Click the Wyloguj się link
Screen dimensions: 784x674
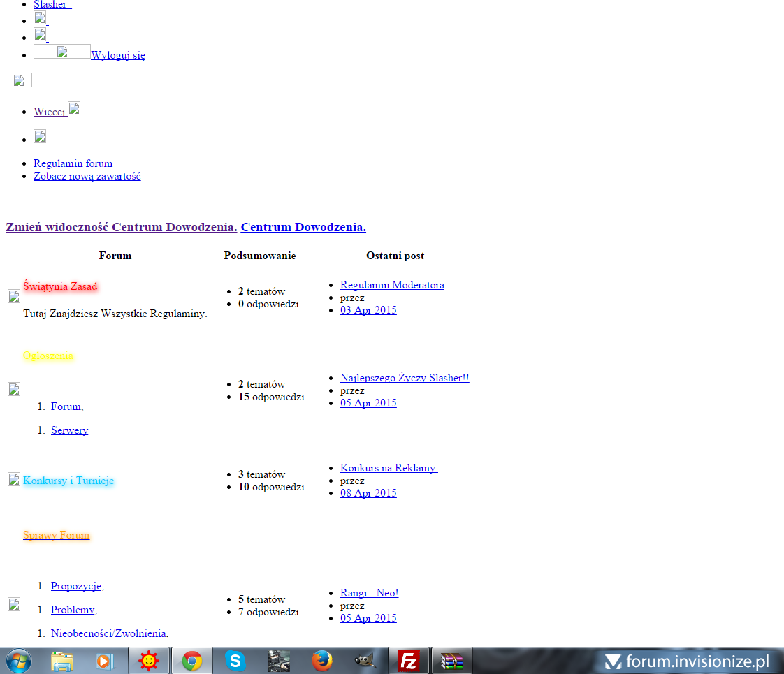pos(118,55)
